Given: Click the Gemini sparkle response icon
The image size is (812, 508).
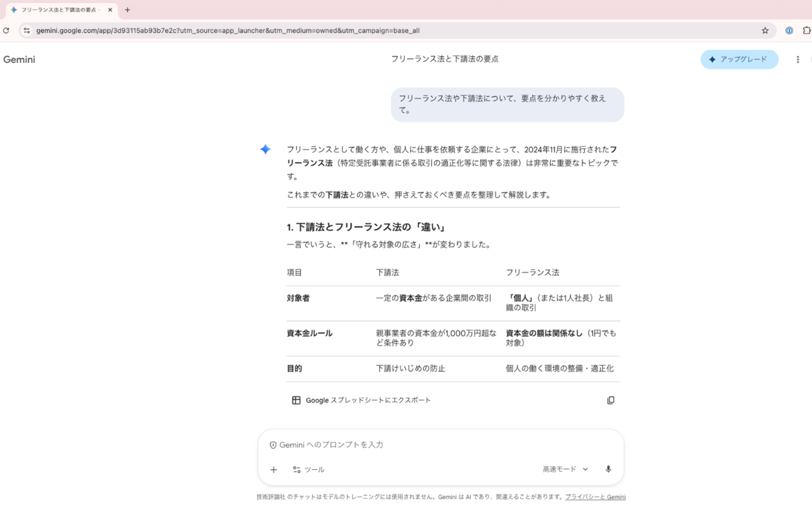Looking at the screenshot, I should 265,149.
